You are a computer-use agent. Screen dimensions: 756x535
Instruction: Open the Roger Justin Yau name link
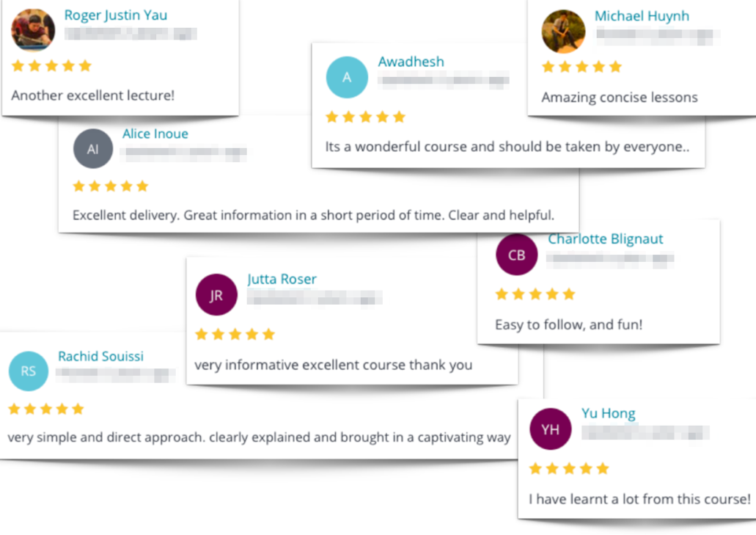[x=116, y=15]
